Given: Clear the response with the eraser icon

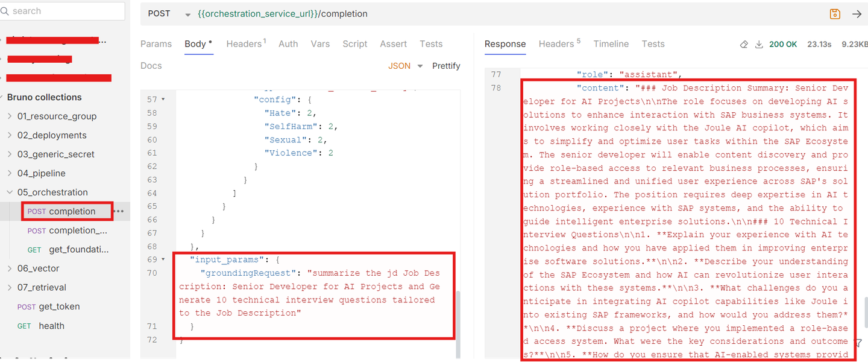Looking at the screenshot, I should [744, 44].
